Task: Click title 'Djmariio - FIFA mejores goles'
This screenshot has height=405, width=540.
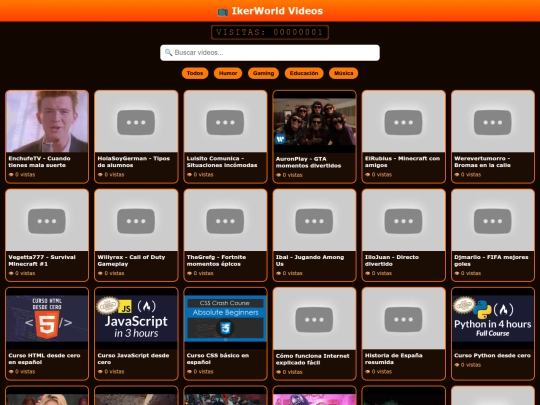Action: tap(491, 260)
